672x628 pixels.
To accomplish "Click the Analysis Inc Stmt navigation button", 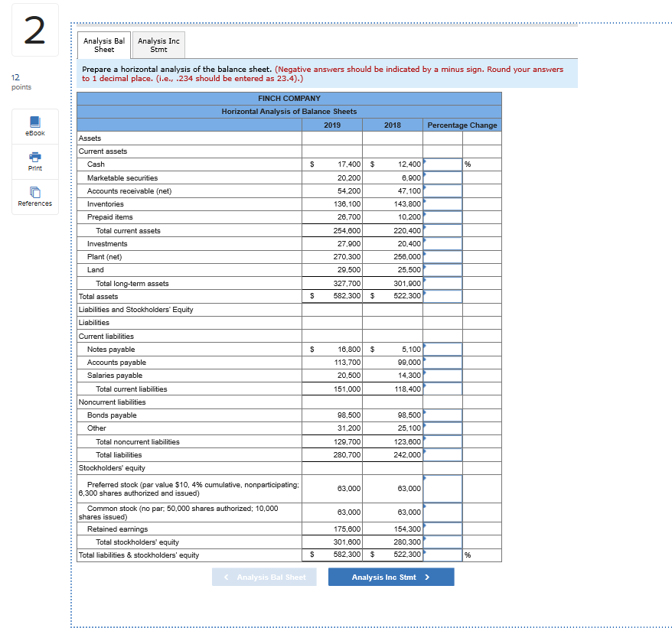I will [x=390, y=577].
